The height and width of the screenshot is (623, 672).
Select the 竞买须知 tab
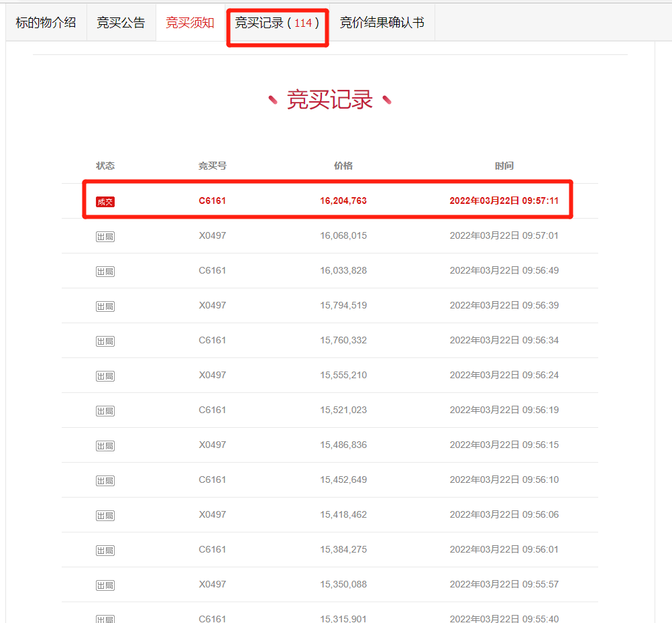pos(190,23)
